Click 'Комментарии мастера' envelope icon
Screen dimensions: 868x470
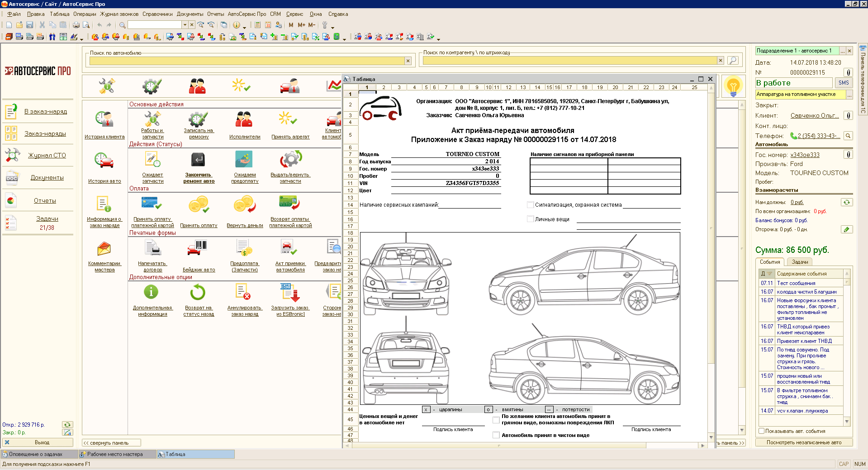click(x=104, y=248)
